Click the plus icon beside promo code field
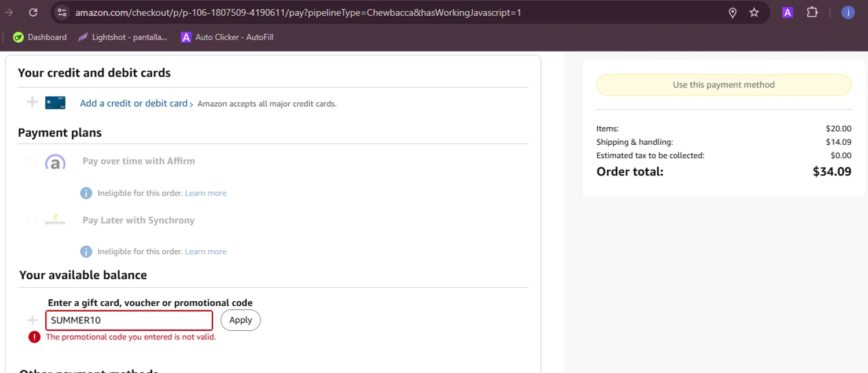The width and height of the screenshot is (868, 373). coord(32,320)
